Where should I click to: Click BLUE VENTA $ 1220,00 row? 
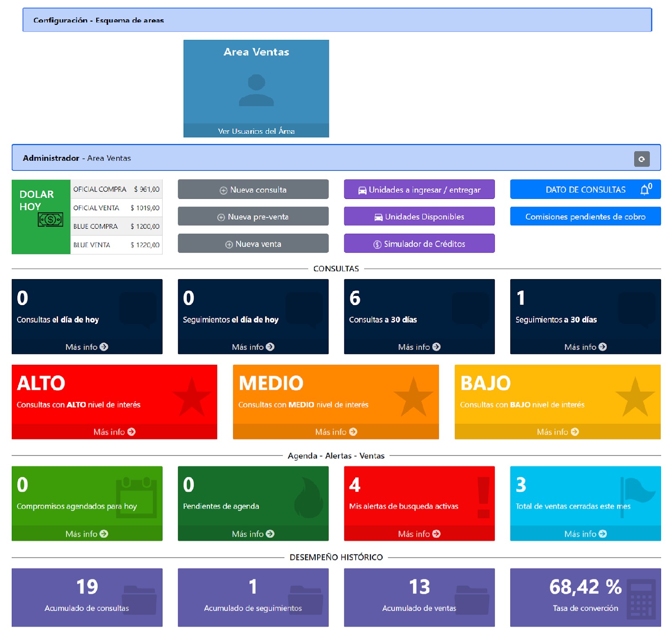tap(116, 245)
